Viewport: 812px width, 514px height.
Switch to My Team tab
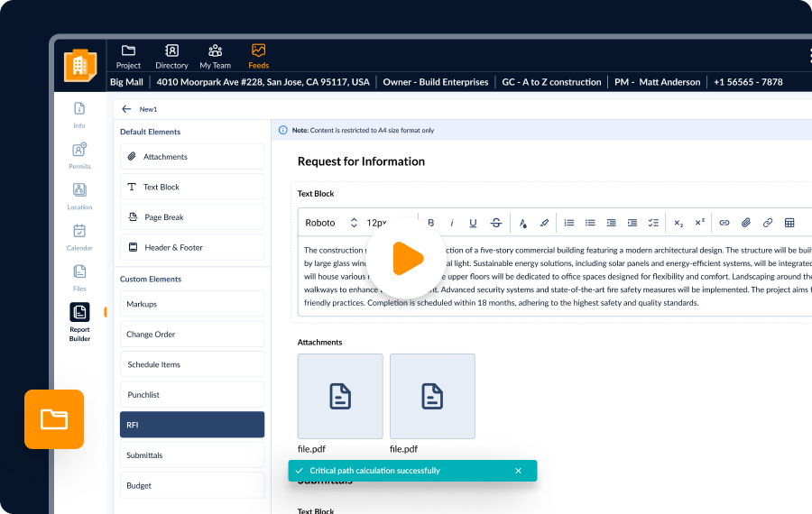point(215,57)
